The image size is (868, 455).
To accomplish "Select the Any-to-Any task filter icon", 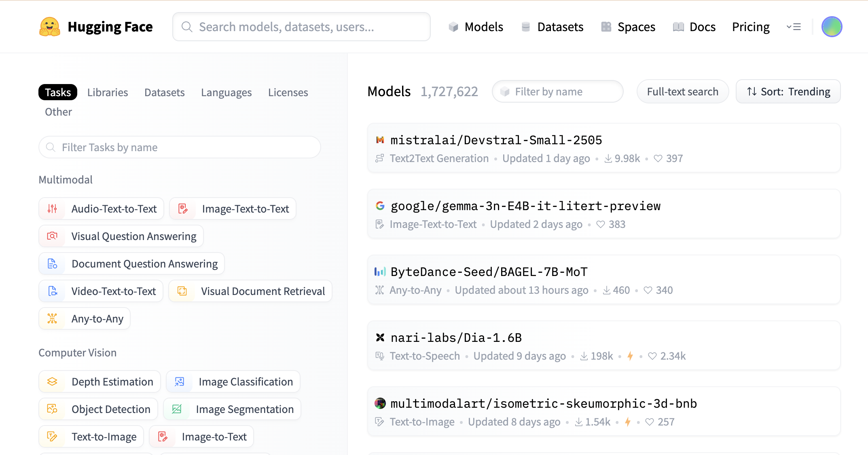I will tap(52, 318).
